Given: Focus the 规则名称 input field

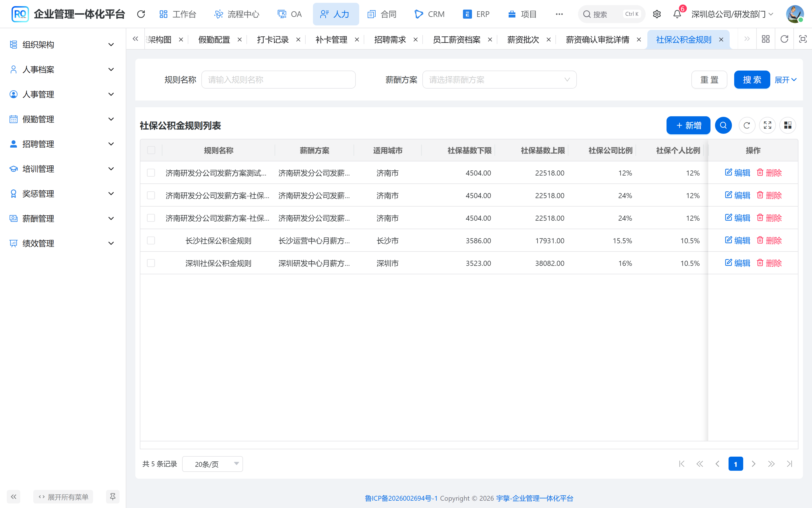Looking at the screenshot, I should (x=279, y=80).
